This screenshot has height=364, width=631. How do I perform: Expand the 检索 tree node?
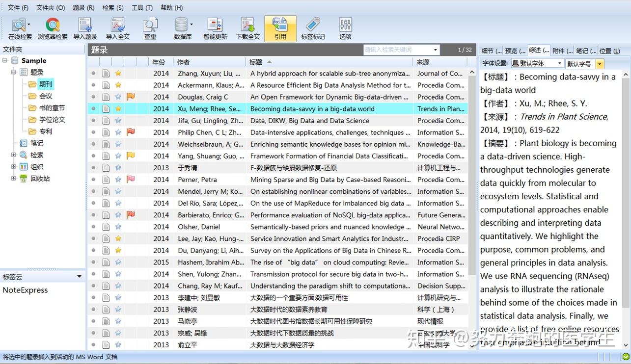(14, 155)
